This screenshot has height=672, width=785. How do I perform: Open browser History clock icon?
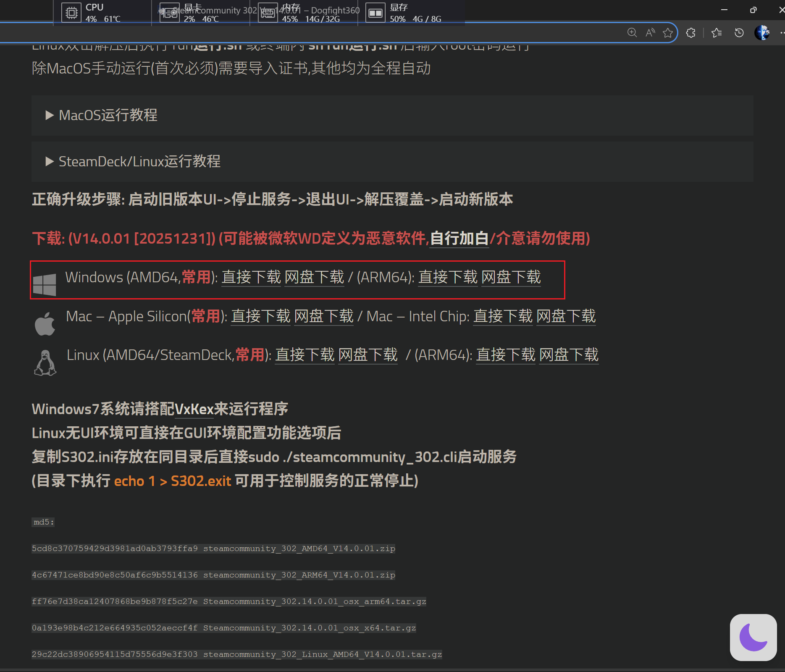739,33
